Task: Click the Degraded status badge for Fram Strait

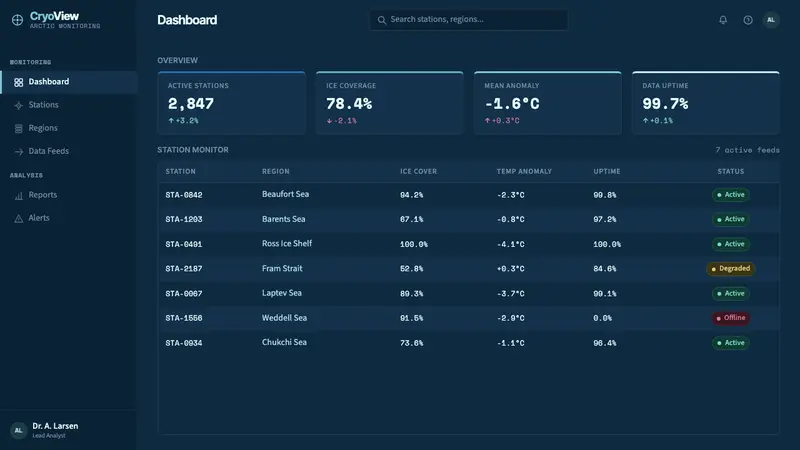Action: pyautogui.click(x=731, y=268)
